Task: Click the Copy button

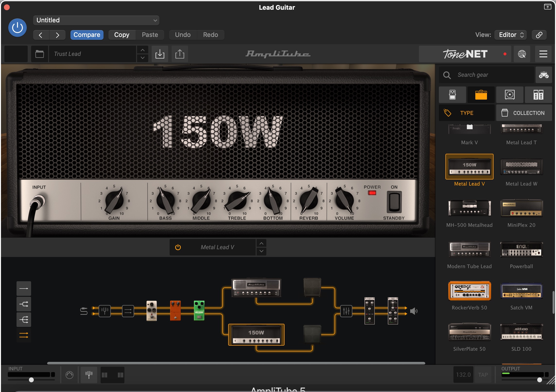Action: point(122,35)
